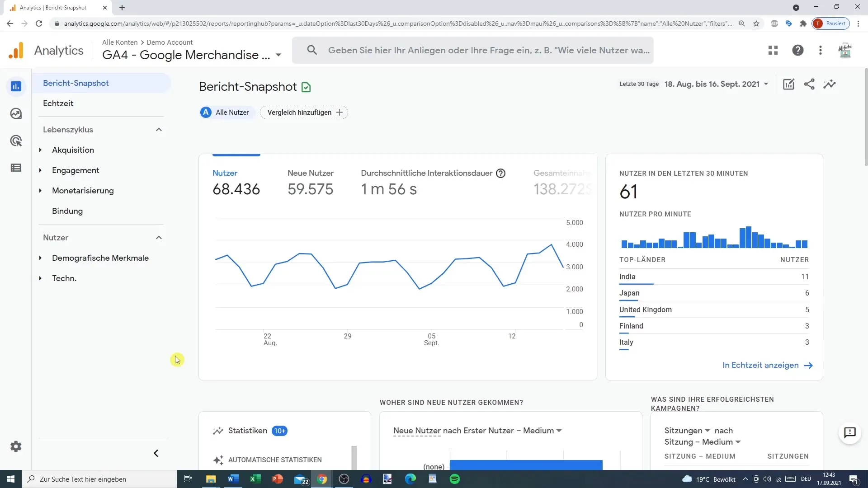The image size is (868, 488).
Task: Collapse the Lebenszyklus section
Action: (x=159, y=130)
